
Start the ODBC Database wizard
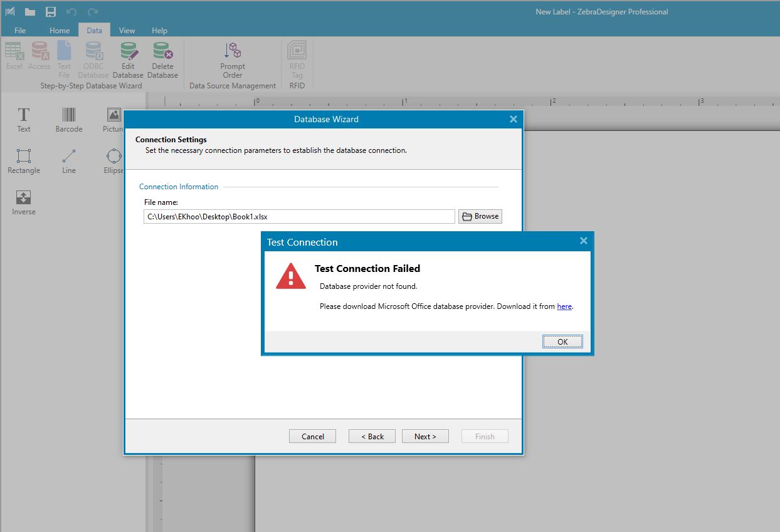[93, 60]
